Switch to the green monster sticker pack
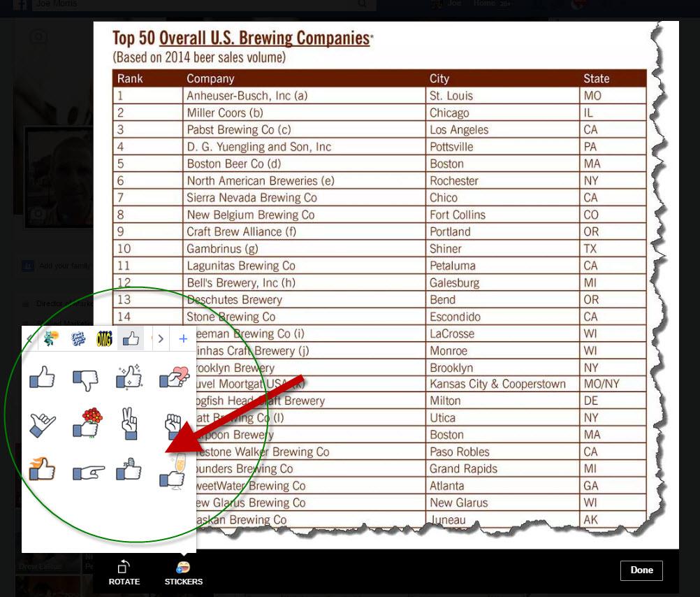This screenshot has height=597, width=700. [51, 339]
